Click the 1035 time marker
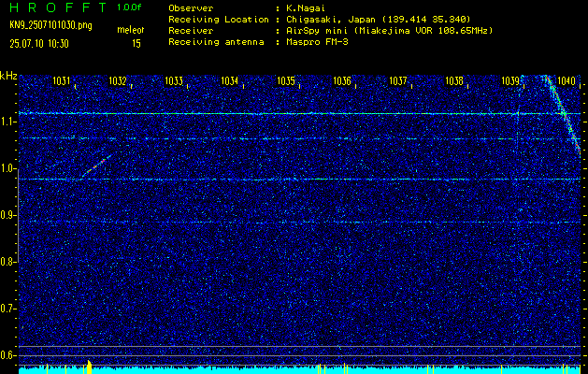This screenshot has height=374, width=588. [286, 81]
